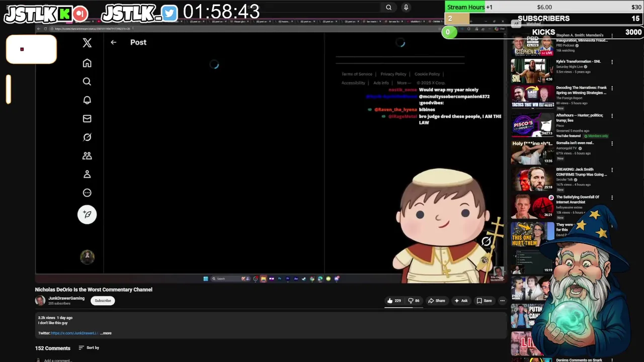Screen dimensions: 644x362
Task: Open Ads info link in X footer
Action: (x=381, y=83)
